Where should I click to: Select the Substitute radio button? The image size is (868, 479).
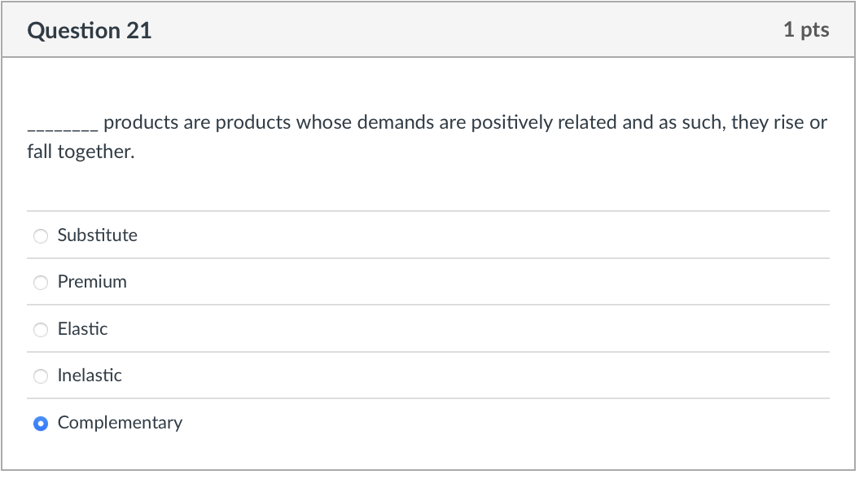[x=41, y=236]
